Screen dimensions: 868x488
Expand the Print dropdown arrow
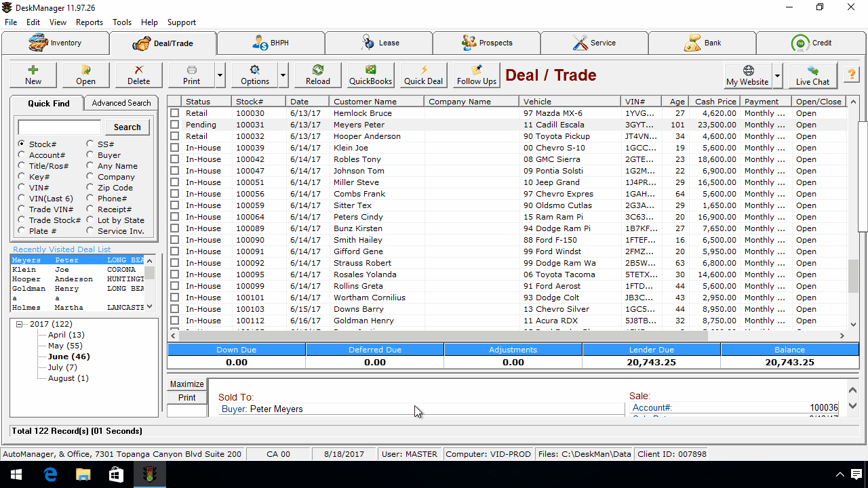pos(220,75)
